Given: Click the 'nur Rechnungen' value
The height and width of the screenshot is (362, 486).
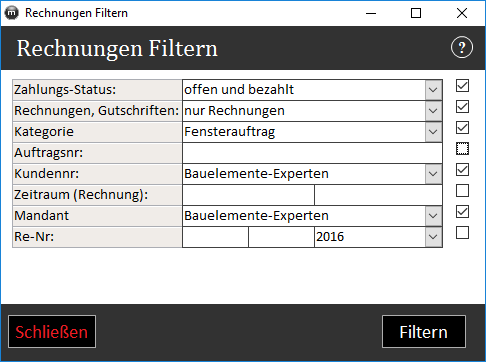Looking at the screenshot, I should (x=234, y=111).
